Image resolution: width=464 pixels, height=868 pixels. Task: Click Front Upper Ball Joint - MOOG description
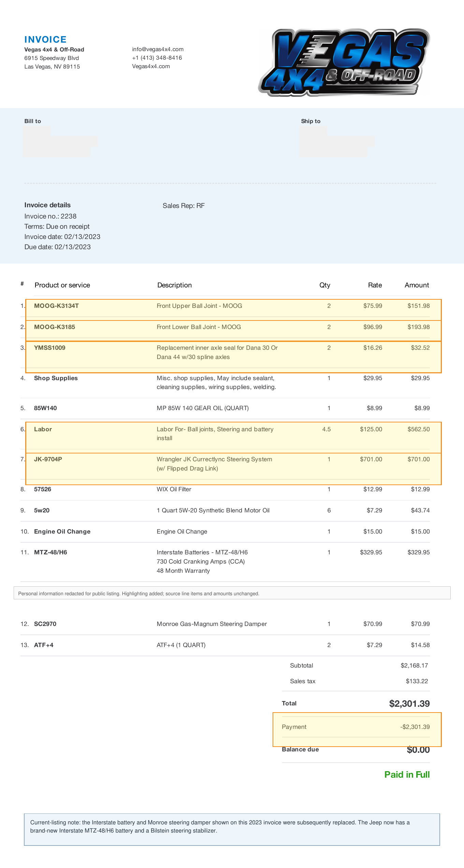[x=199, y=306]
